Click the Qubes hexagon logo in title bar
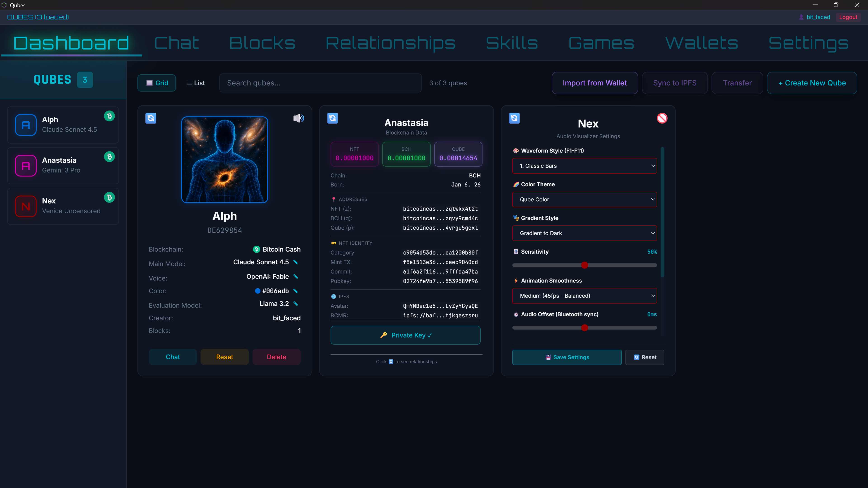868x488 pixels. click(4, 5)
